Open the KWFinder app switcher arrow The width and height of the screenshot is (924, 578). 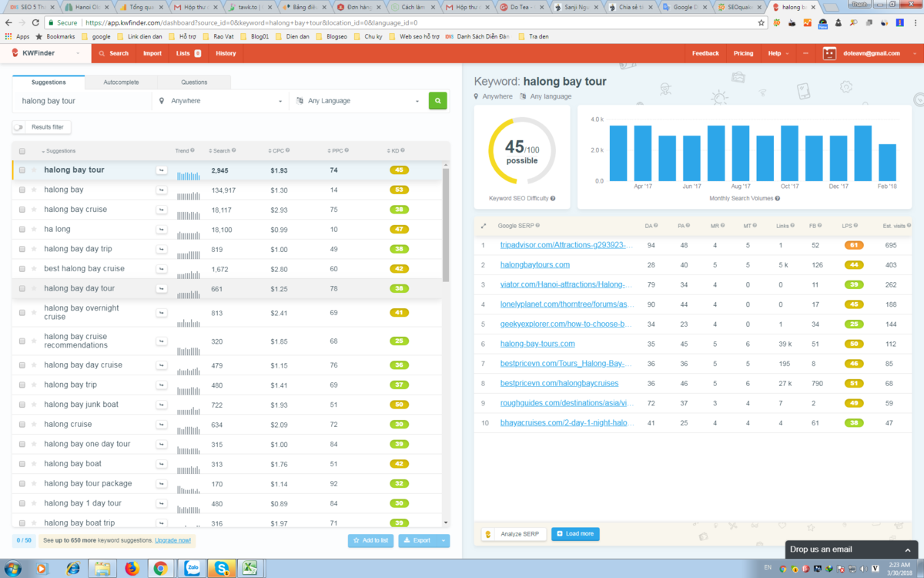(78, 54)
